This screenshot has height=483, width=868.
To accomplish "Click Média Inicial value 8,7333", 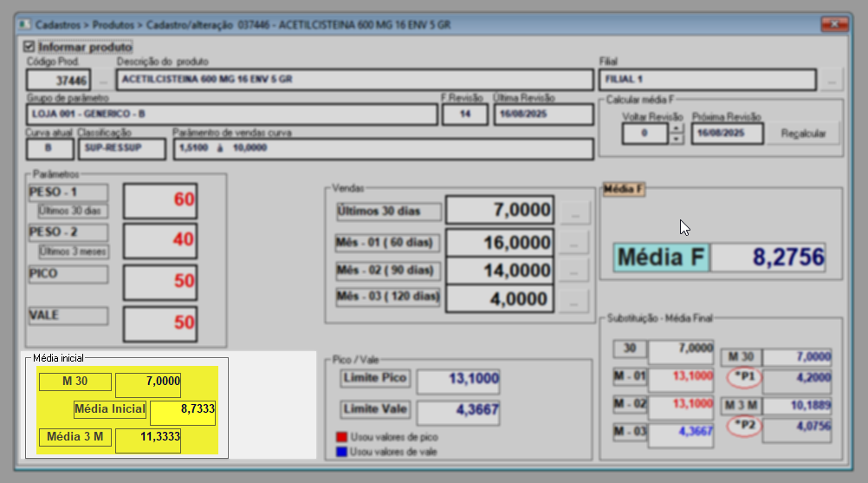I will [x=183, y=414].
